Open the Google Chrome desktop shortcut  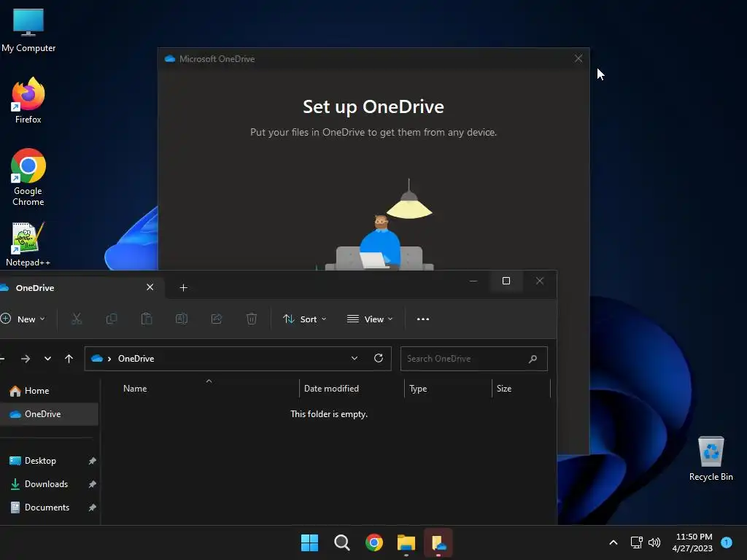28,177
